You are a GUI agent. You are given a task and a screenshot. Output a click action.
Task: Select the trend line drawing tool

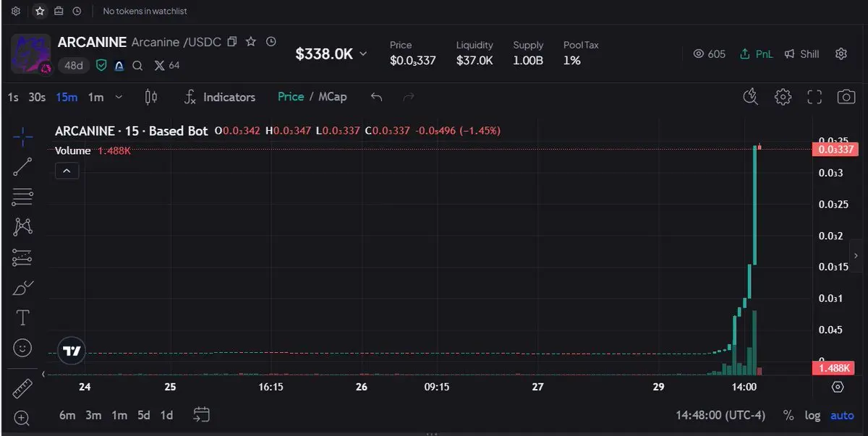[x=22, y=166]
